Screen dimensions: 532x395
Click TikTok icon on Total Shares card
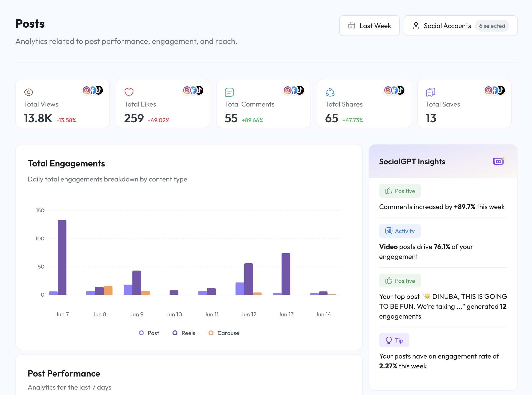[400, 90]
